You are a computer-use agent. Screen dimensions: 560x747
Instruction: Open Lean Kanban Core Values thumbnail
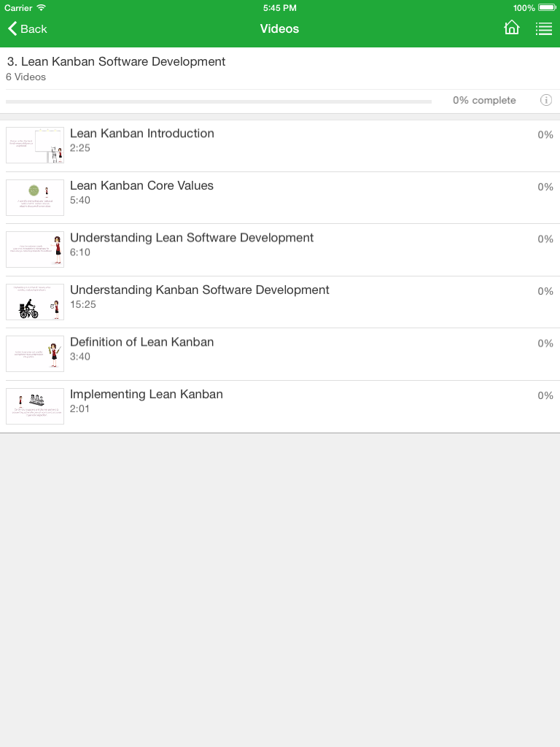(35, 198)
